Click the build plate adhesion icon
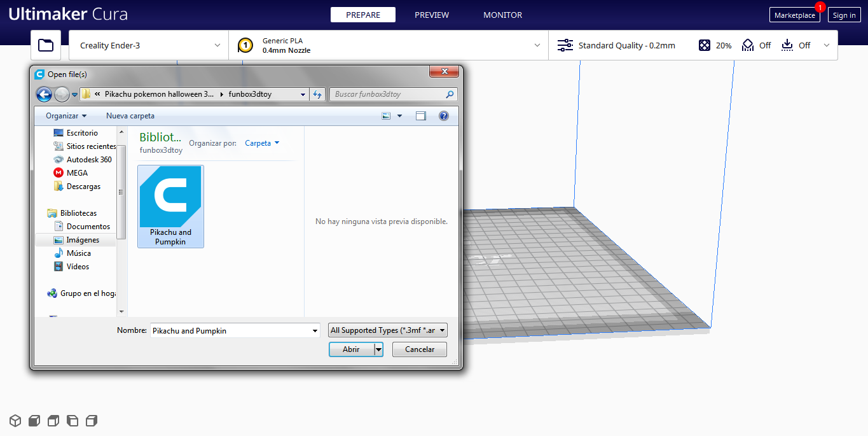This screenshot has width=868, height=436. pos(787,45)
